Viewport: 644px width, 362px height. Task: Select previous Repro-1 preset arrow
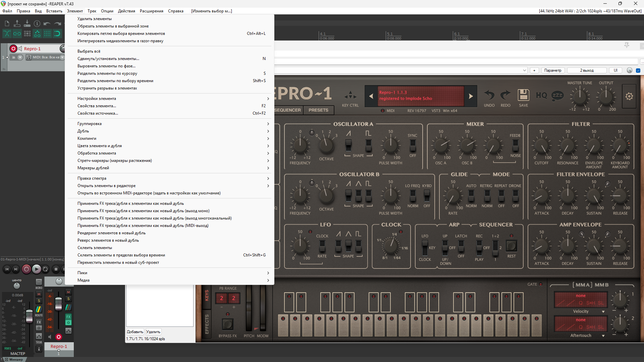pos(371,96)
